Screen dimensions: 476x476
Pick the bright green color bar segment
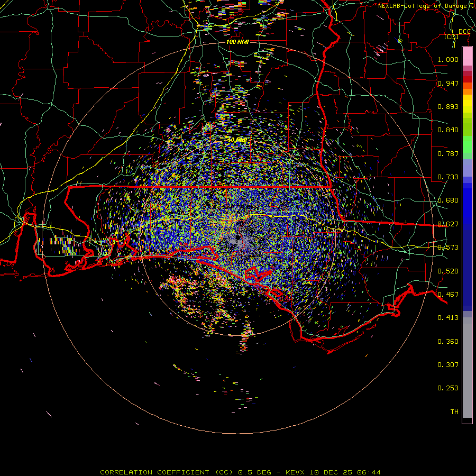[467, 145]
